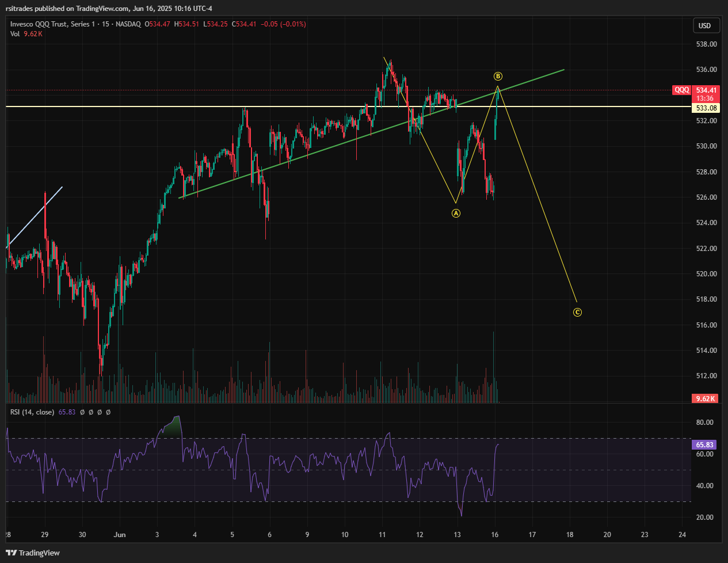728x563 pixels.
Task: Click the 23 date axis label
Action: click(645, 535)
